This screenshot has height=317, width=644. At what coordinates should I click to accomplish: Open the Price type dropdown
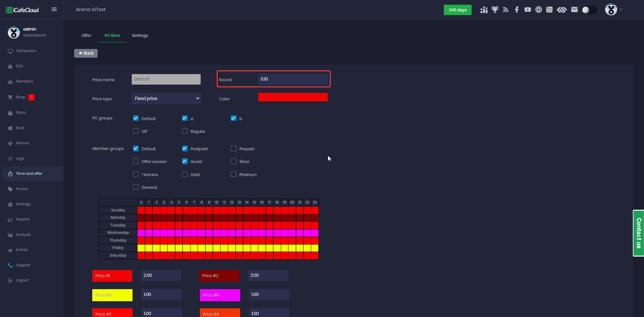click(166, 98)
